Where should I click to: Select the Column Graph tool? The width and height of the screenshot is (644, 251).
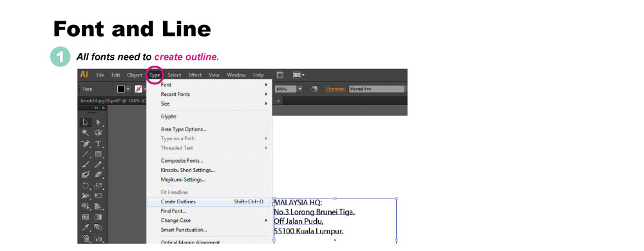(99, 238)
